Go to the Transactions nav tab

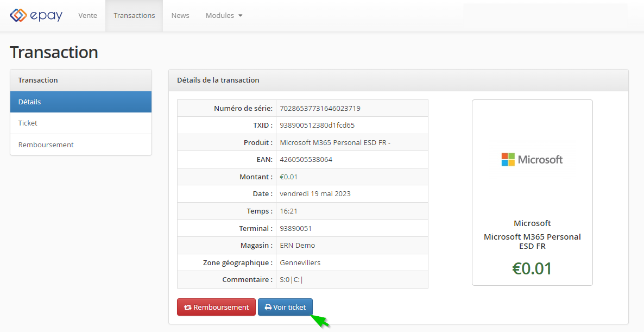pos(134,16)
